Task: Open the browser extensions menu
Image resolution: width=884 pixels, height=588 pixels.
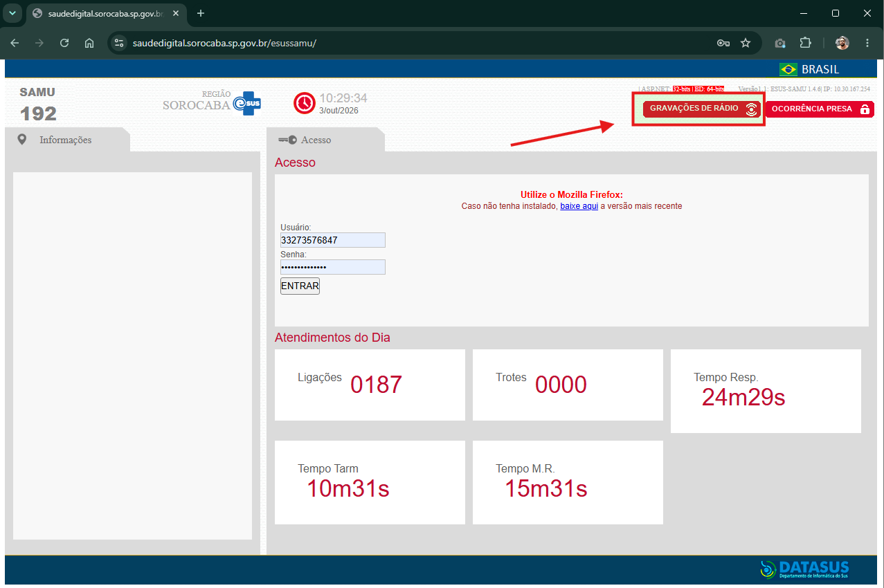Action: click(x=805, y=43)
